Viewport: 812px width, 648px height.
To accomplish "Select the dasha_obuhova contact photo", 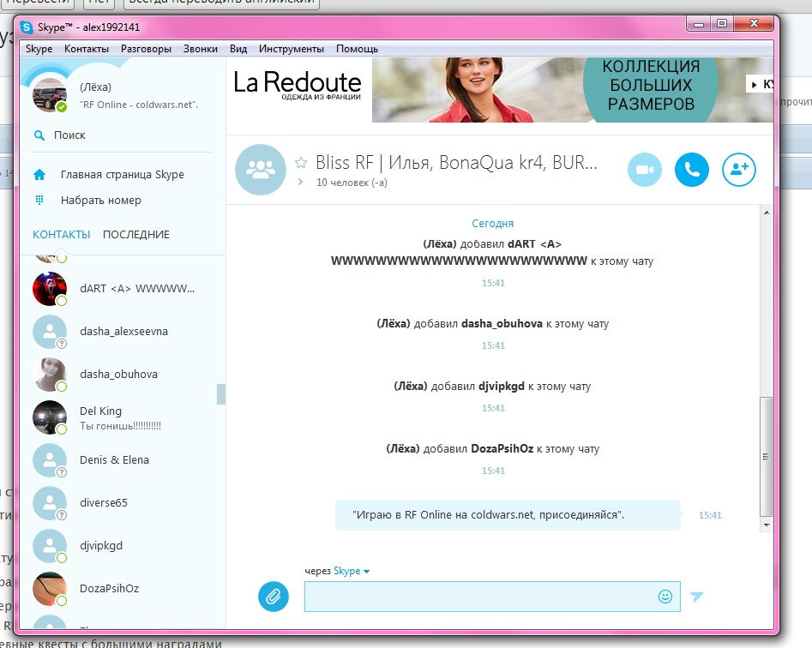I will click(50, 375).
